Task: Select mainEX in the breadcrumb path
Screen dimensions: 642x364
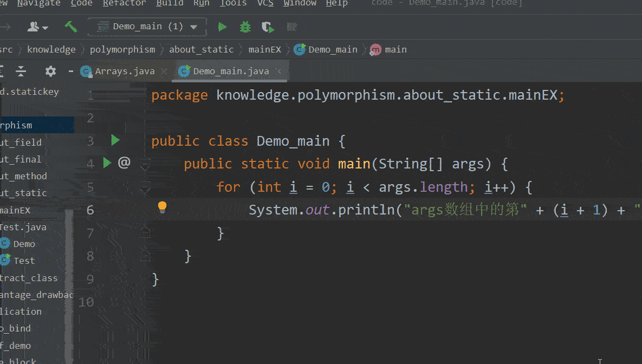Action: 264,49
